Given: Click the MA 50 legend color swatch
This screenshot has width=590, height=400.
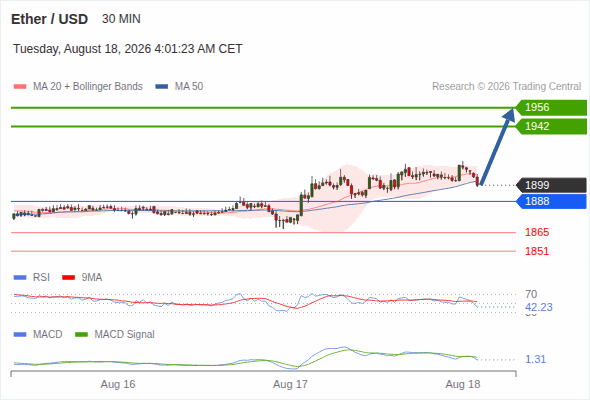Looking at the screenshot, I should [162, 87].
